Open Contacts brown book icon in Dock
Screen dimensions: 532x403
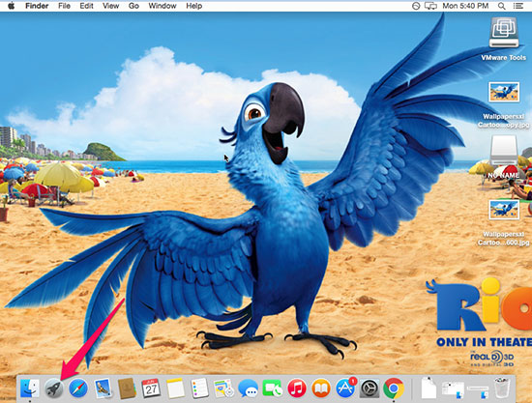(127, 389)
